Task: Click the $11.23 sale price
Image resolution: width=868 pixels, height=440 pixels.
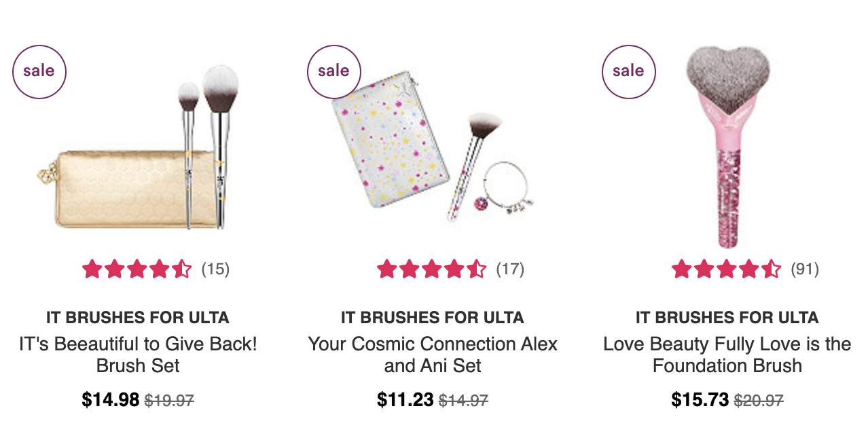Action: (x=405, y=400)
